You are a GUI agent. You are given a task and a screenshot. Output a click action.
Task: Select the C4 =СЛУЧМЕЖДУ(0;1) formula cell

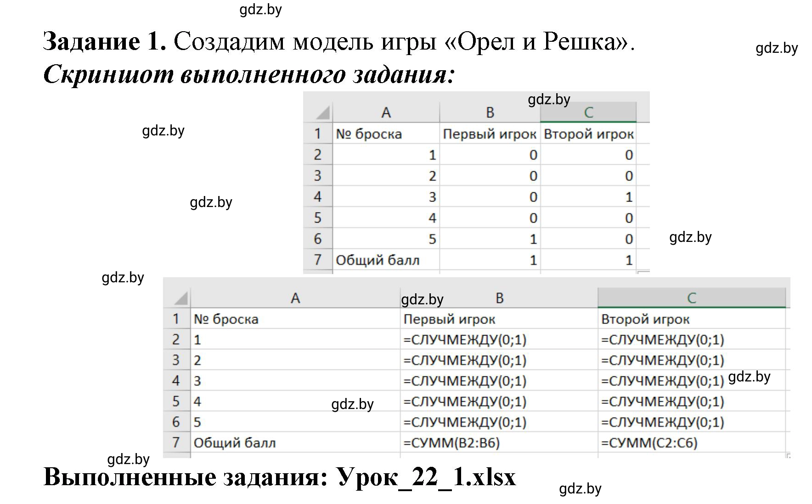coord(692,381)
